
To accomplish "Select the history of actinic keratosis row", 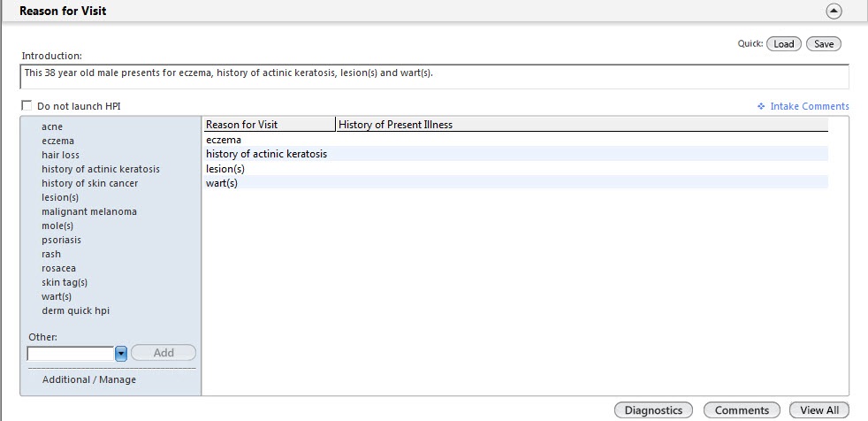I will click(516, 154).
